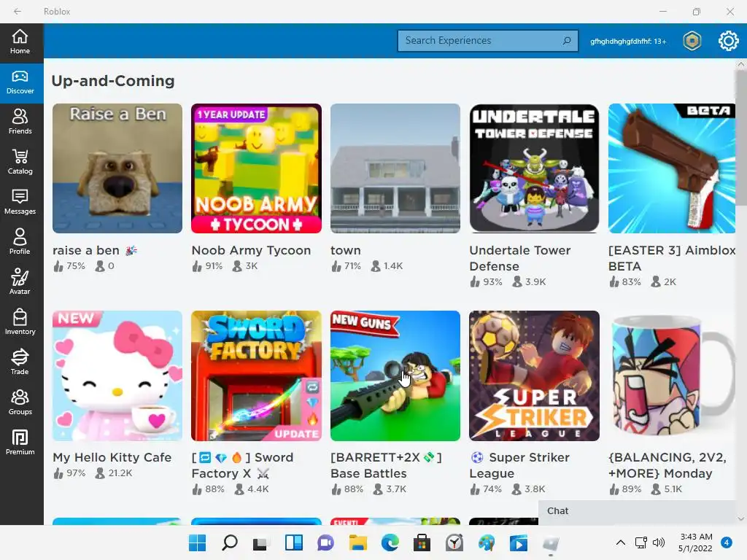Screen dimensions: 747x560
Task: Click the scrollbar down arrow
Action: tap(741, 518)
